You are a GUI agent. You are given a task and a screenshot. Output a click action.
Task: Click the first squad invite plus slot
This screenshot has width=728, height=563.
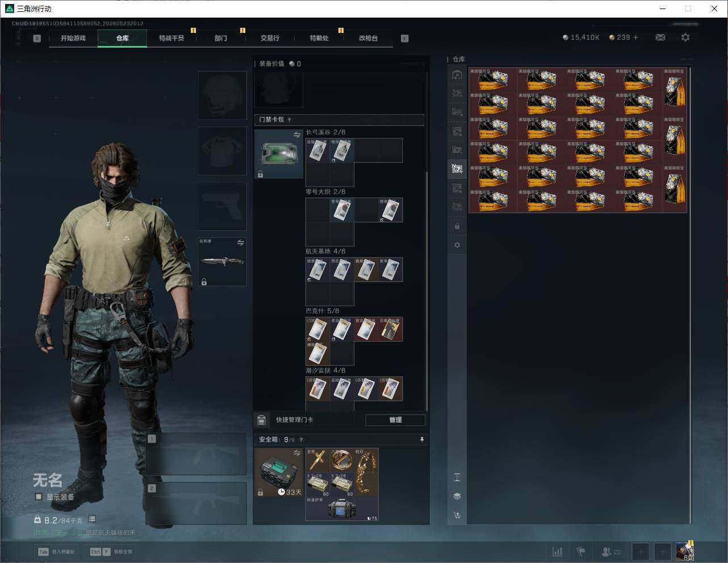(640, 552)
